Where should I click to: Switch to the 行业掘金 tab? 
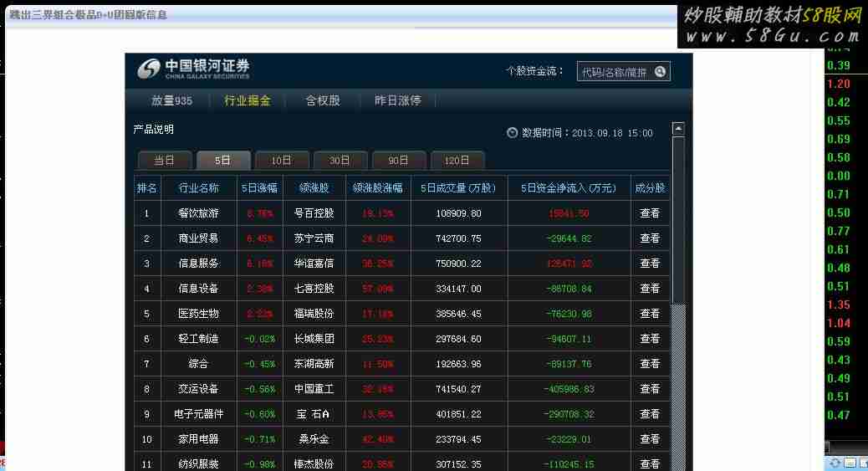[248, 101]
